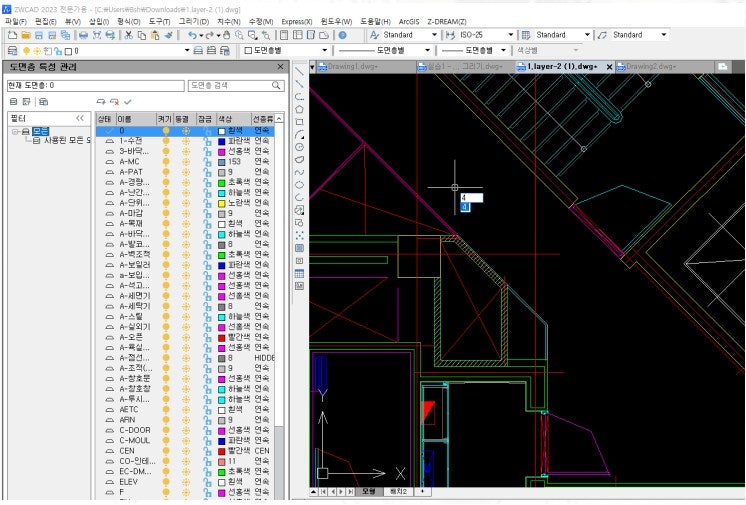Open the 그리기(D) menu

point(194,21)
